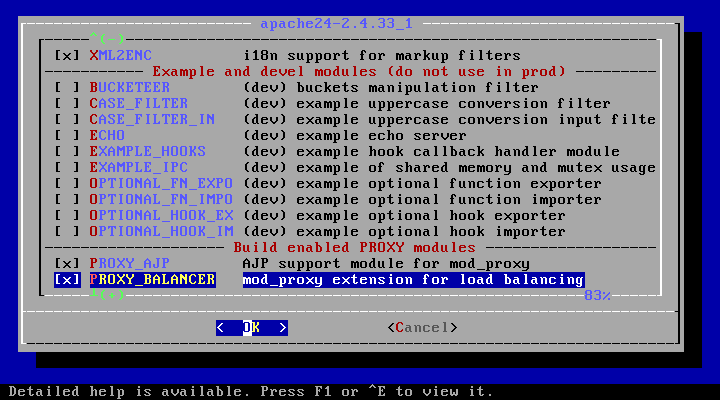Select the EXAMPLE_HOOKS option name
Screen dimensions: 720x400
click(x=147, y=152)
